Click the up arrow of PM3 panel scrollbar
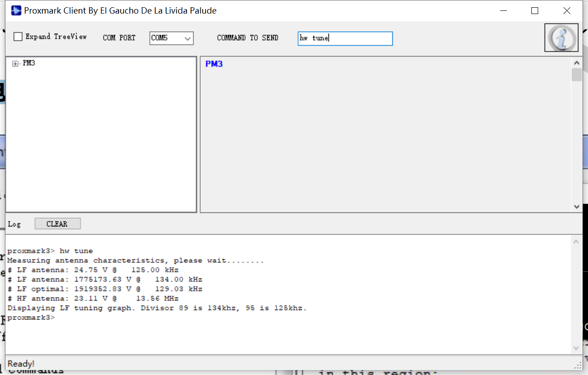 click(x=577, y=63)
